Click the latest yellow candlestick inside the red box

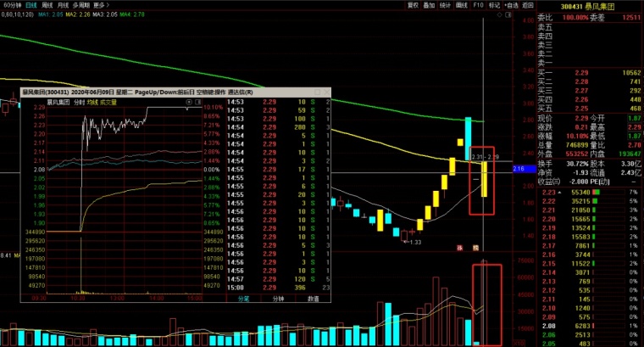[484, 179]
